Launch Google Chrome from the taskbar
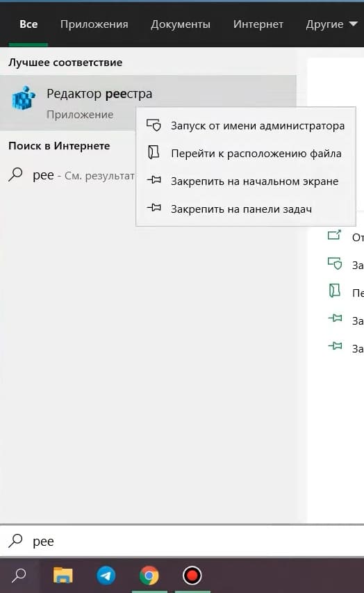Screen dimensions: 364x593 tap(149, 576)
